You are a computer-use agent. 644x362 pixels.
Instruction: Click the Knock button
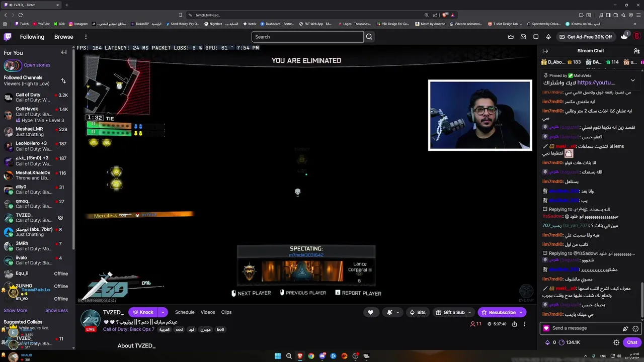pyautogui.click(x=143, y=312)
